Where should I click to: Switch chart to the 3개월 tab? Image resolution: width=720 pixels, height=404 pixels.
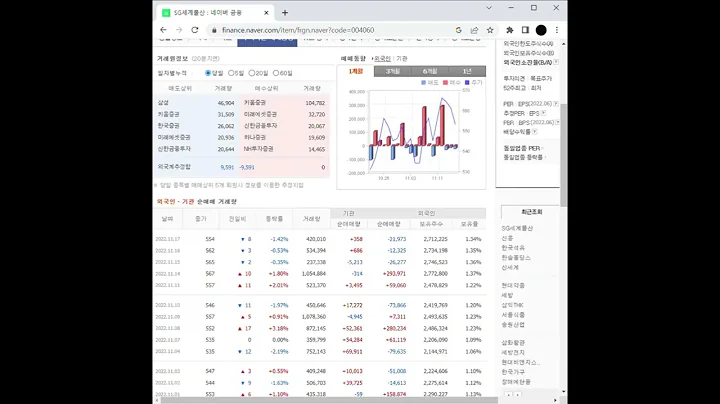point(393,71)
